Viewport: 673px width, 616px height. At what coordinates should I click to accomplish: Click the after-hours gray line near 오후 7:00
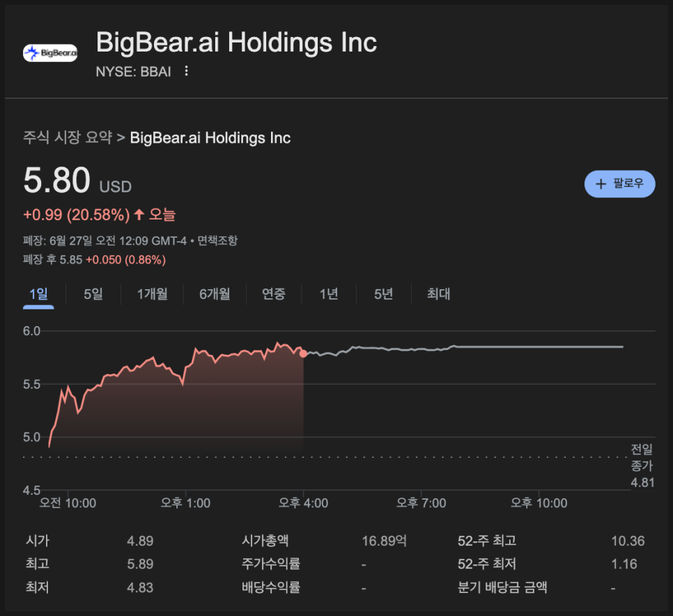coord(421,349)
